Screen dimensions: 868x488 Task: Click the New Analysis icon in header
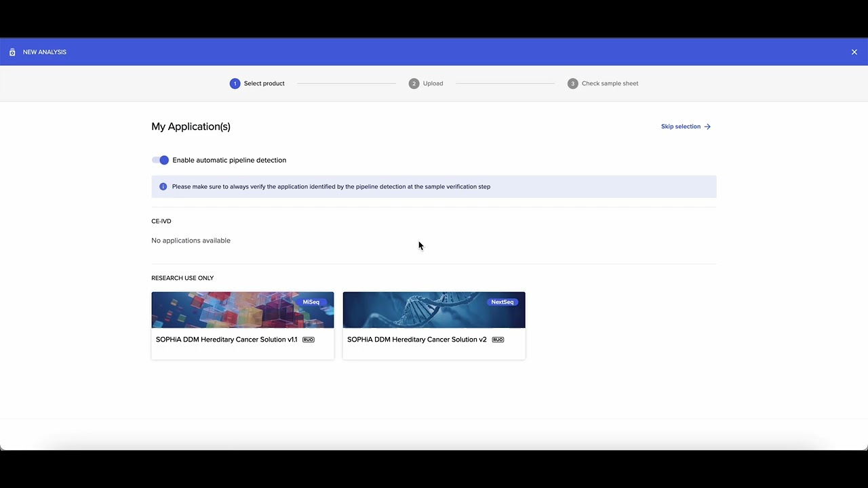point(12,52)
